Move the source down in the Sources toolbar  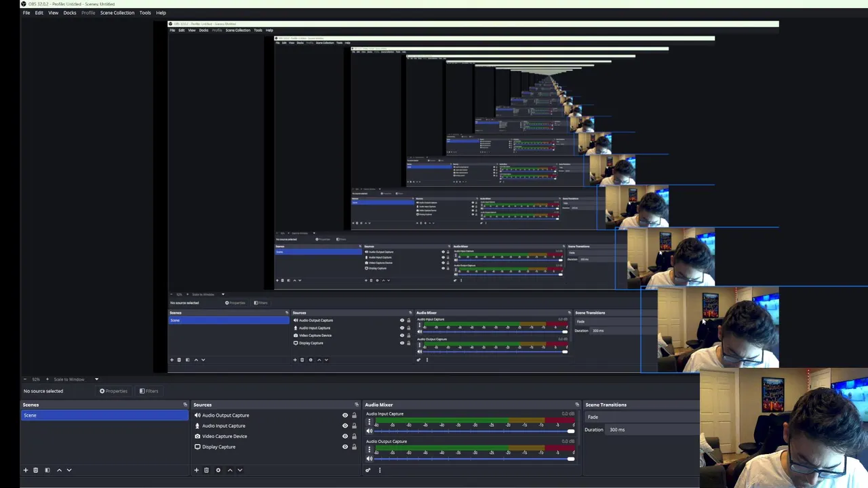coord(239,470)
